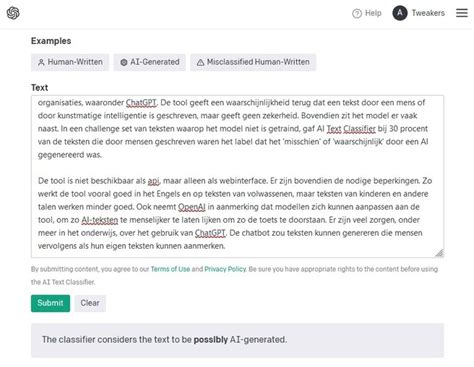Load the AI-Generated example
This screenshot has width=474, height=367.
(x=150, y=62)
